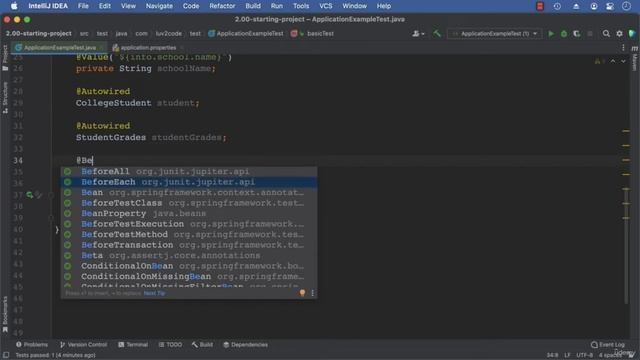Select BeforeTestMethod completion suggestion
Image resolution: width=640 pixels, height=360 pixels.
189,234
